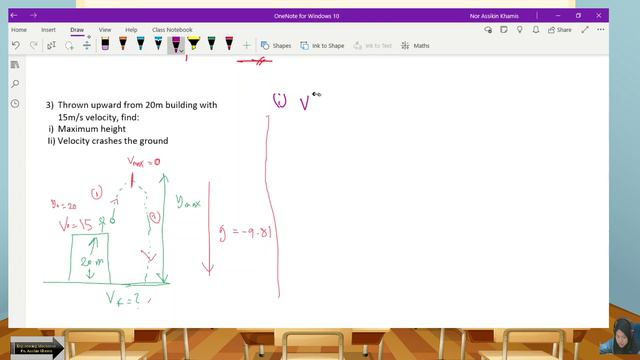The width and height of the screenshot is (640, 360).
Task: Open the search pane
Action: coord(15,84)
